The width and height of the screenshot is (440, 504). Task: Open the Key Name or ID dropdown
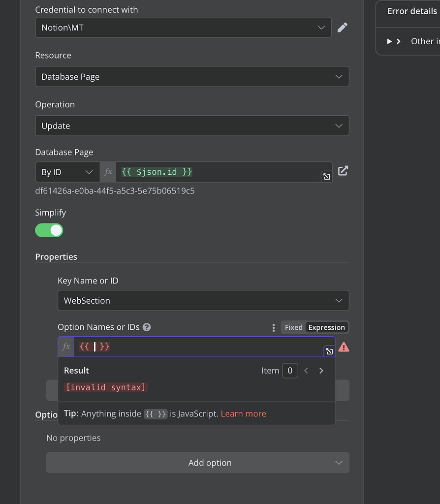203,300
